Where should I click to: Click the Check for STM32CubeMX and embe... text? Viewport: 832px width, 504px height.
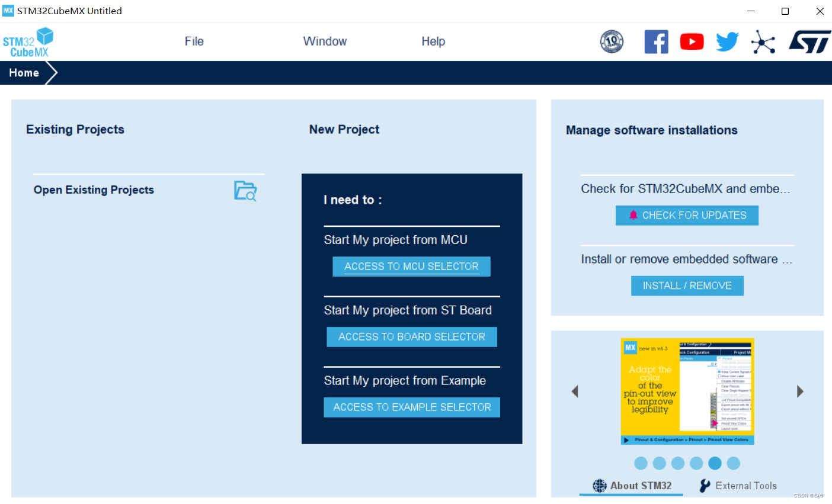click(686, 189)
